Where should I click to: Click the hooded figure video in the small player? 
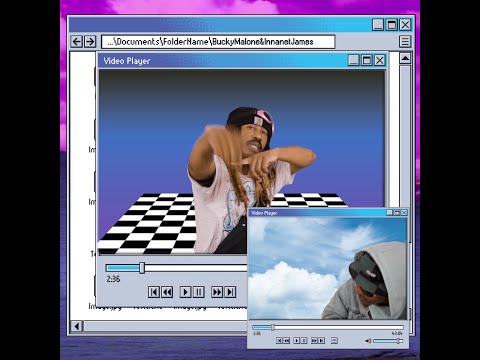[x=327, y=268]
